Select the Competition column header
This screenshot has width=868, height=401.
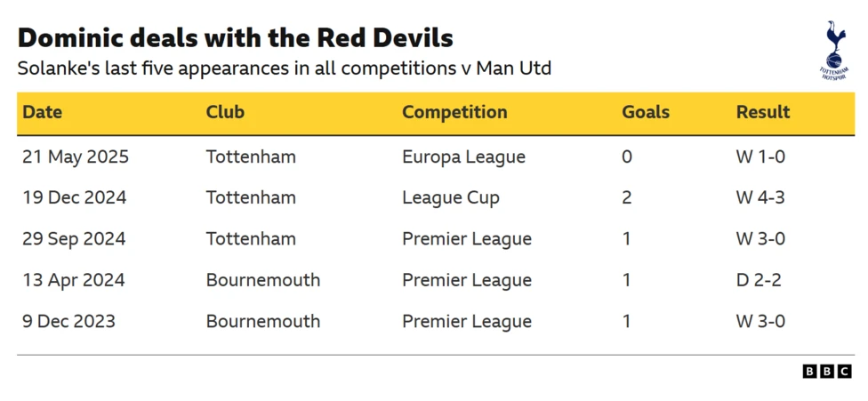454,113
